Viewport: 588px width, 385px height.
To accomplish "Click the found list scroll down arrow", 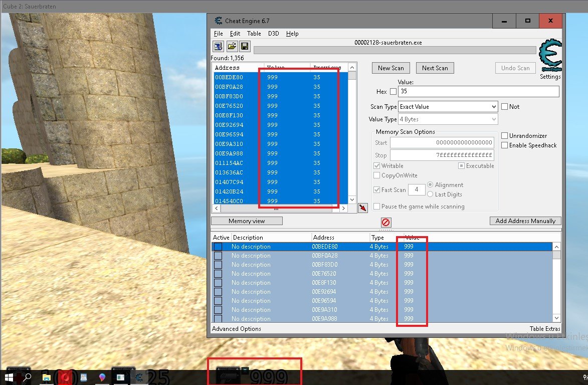I will pos(352,200).
